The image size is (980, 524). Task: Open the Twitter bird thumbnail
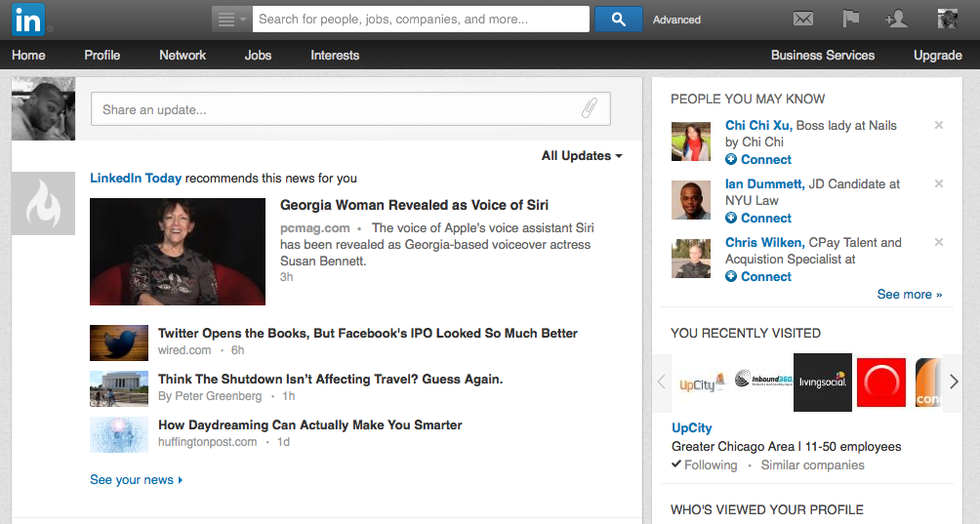[x=119, y=343]
